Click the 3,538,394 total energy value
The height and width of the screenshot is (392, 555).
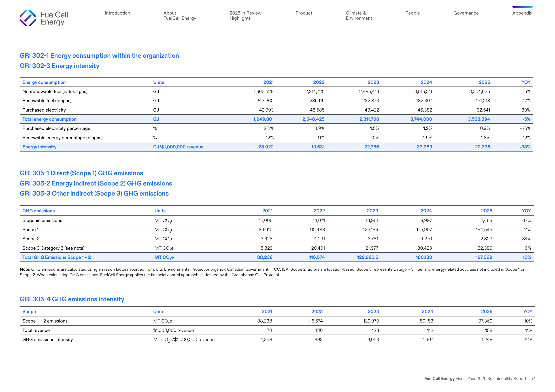[479, 119]
